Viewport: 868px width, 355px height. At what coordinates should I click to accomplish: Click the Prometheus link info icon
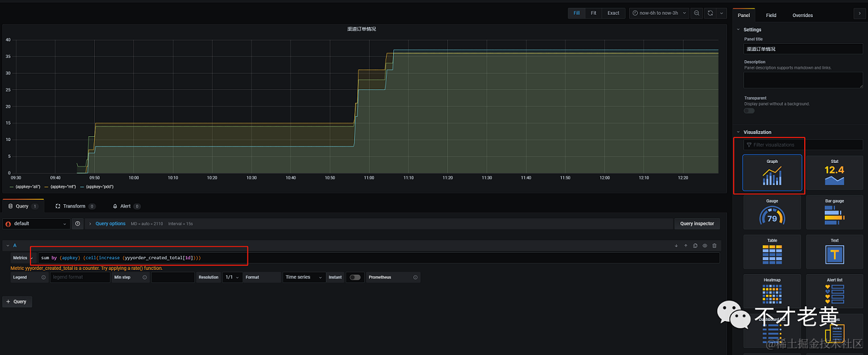(x=415, y=277)
